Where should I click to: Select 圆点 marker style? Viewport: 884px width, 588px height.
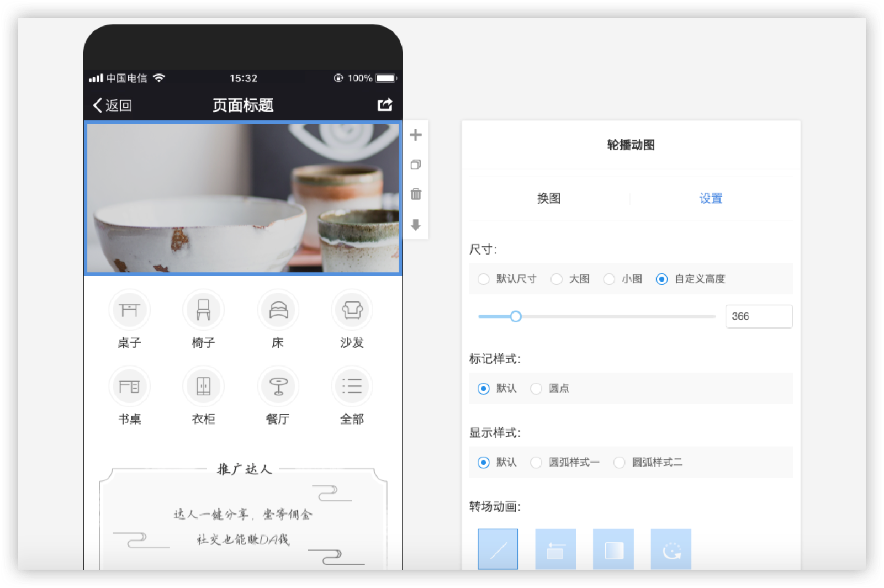tap(536, 389)
